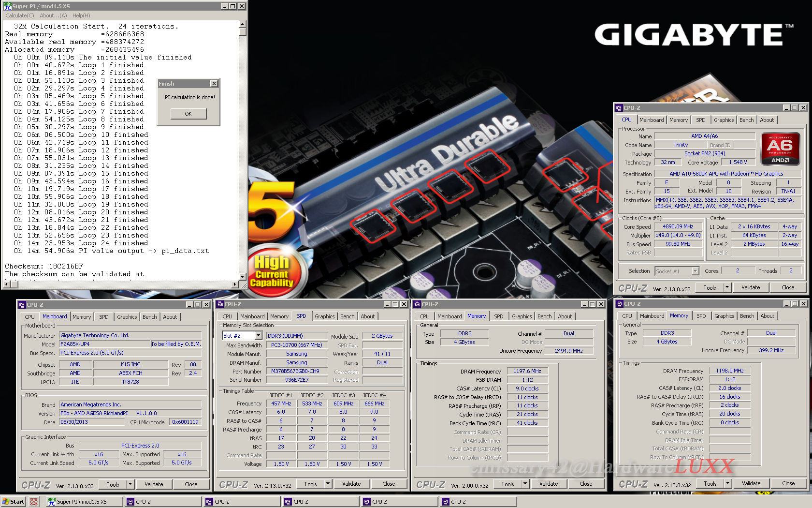Click the Core Speed value 4890.09 MHz
812x508 pixels.
(678, 226)
